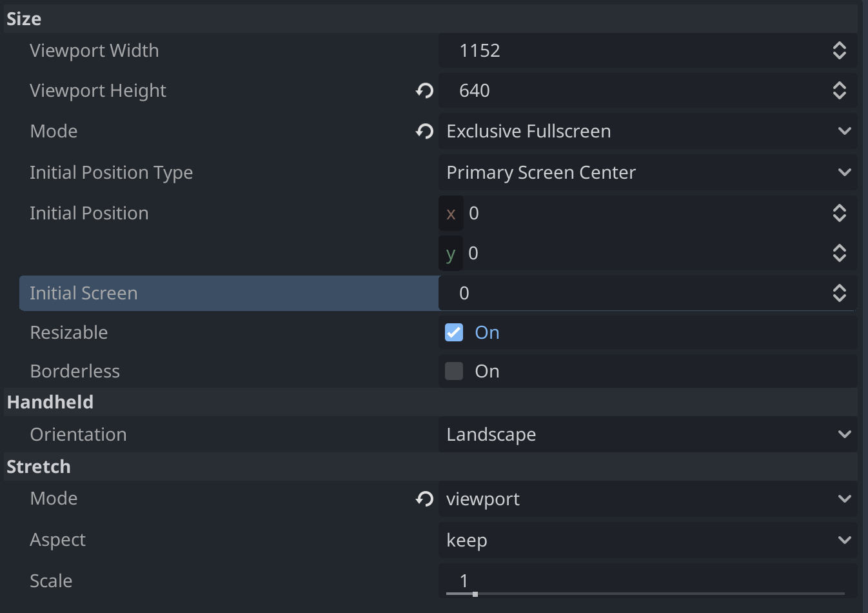Enable the Borderless checkbox
The image size is (868, 613).
coord(454,372)
